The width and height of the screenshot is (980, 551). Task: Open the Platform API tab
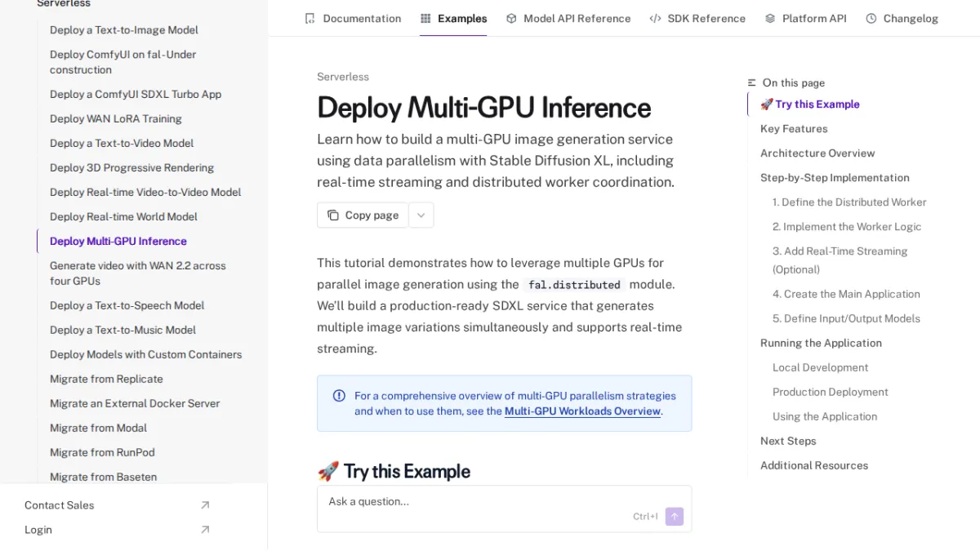[806, 18]
